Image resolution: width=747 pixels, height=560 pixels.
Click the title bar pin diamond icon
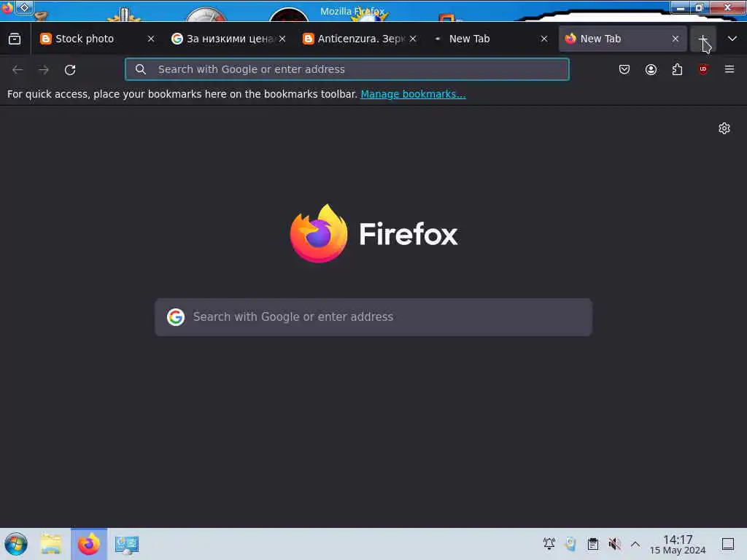tap(24, 7)
